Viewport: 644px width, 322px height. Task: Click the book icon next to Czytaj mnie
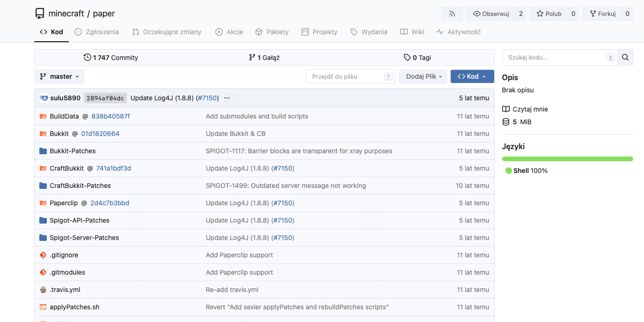(506, 109)
